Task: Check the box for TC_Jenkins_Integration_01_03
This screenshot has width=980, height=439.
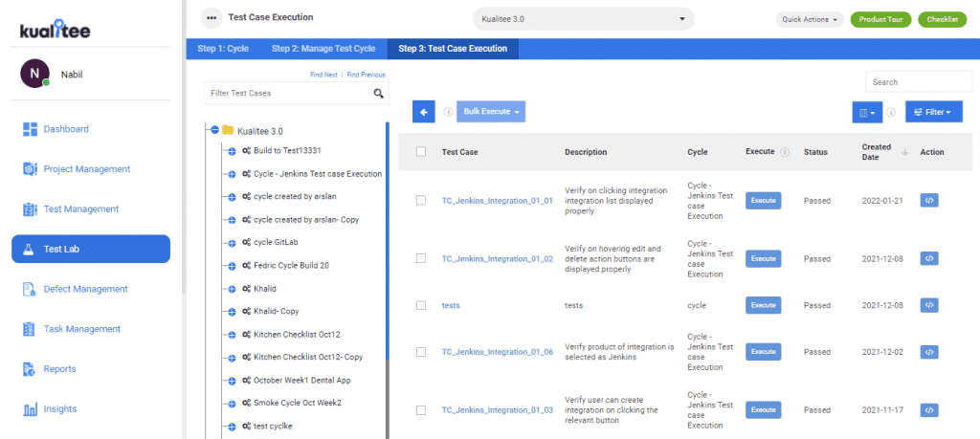Action: click(421, 409)
